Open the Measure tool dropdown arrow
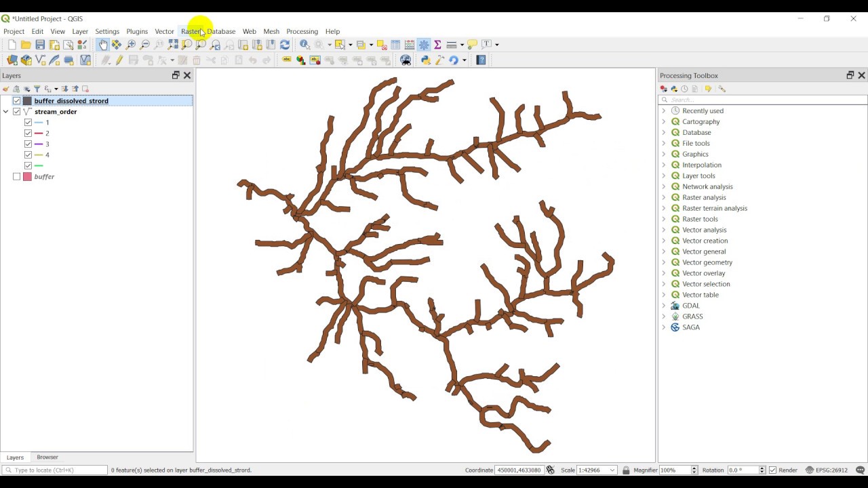Viewport: 868px width, 488px height. (x=462, y=45)
